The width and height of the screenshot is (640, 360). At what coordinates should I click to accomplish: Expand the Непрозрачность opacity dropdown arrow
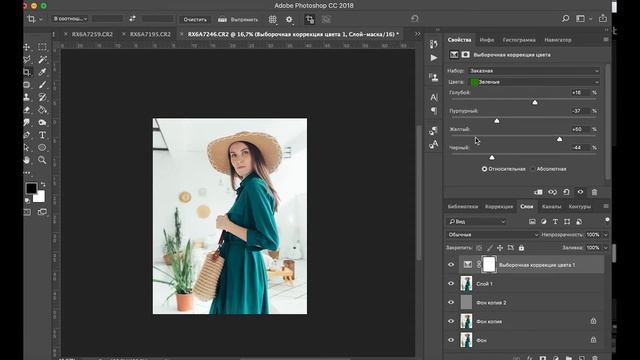click(x=606, y=235)
